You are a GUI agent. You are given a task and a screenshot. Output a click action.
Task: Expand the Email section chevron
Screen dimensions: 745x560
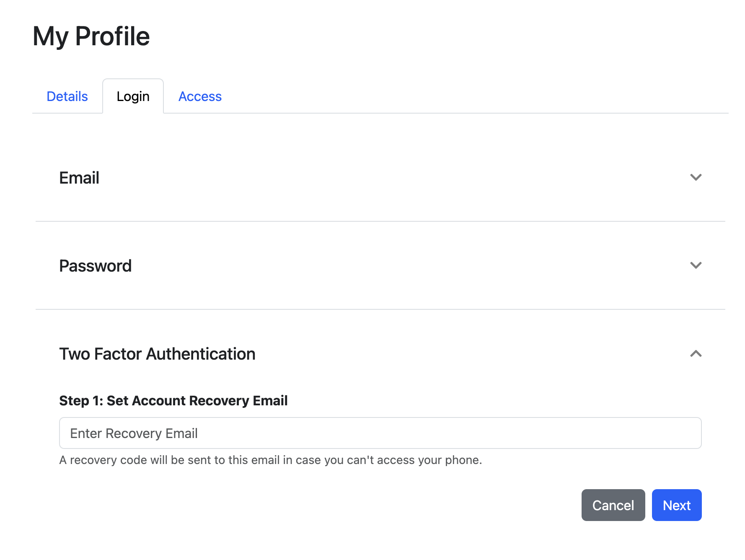tap(696, 177)
